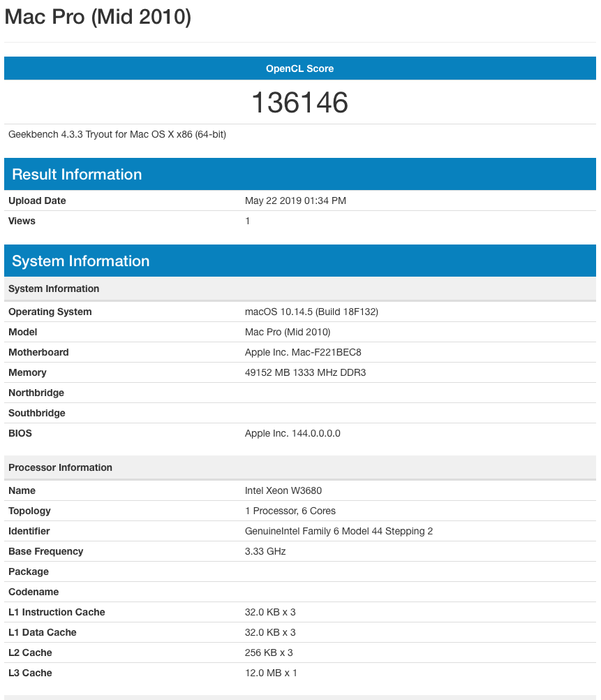Select the Intel Xeon W3680 value

click(x=283, y=490)
